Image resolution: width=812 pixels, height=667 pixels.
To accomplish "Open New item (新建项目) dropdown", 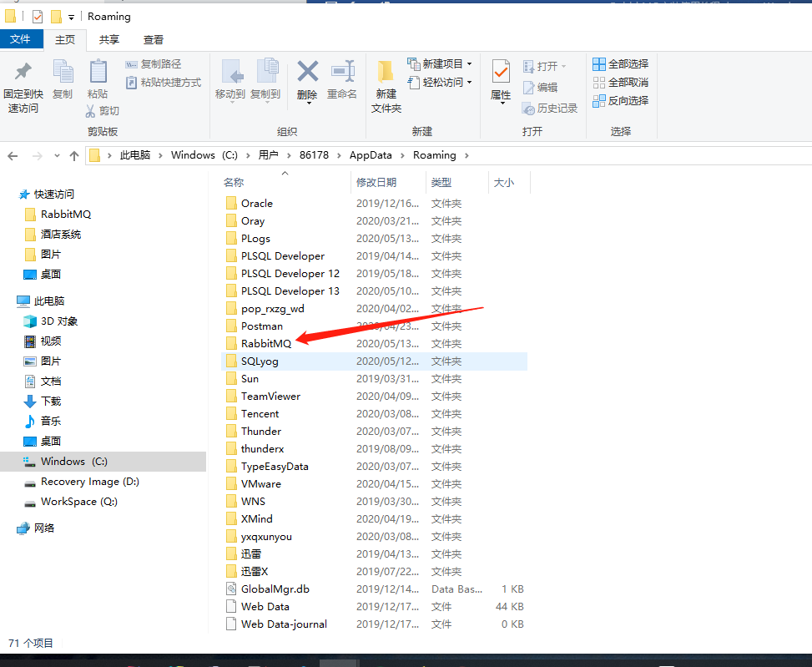I will pos(440,63).
